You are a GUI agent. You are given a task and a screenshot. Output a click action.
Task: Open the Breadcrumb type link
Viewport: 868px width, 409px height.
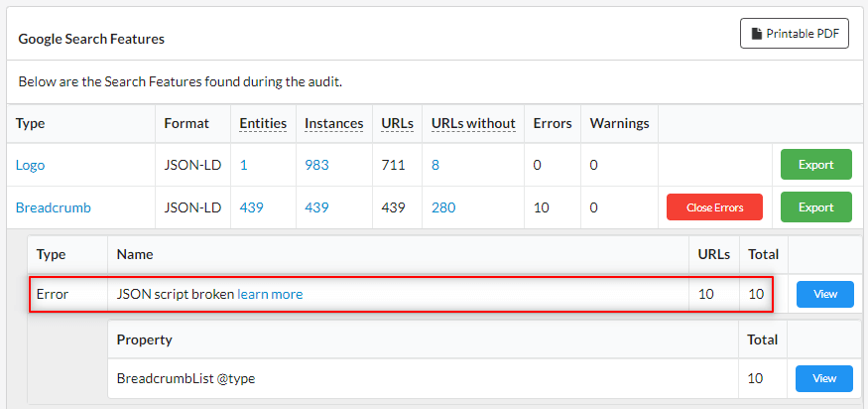click(x=54, y=207)
